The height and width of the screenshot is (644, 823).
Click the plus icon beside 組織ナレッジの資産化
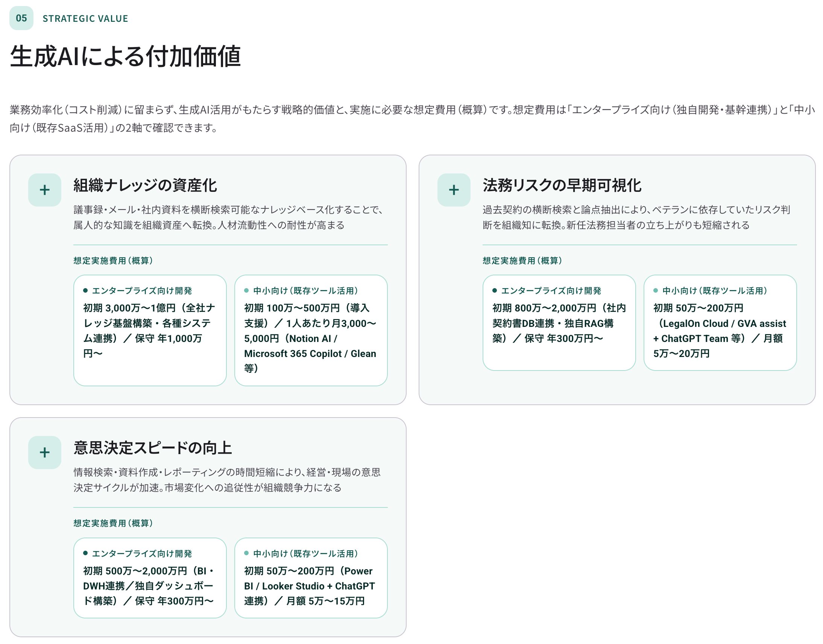click(44, 190)
